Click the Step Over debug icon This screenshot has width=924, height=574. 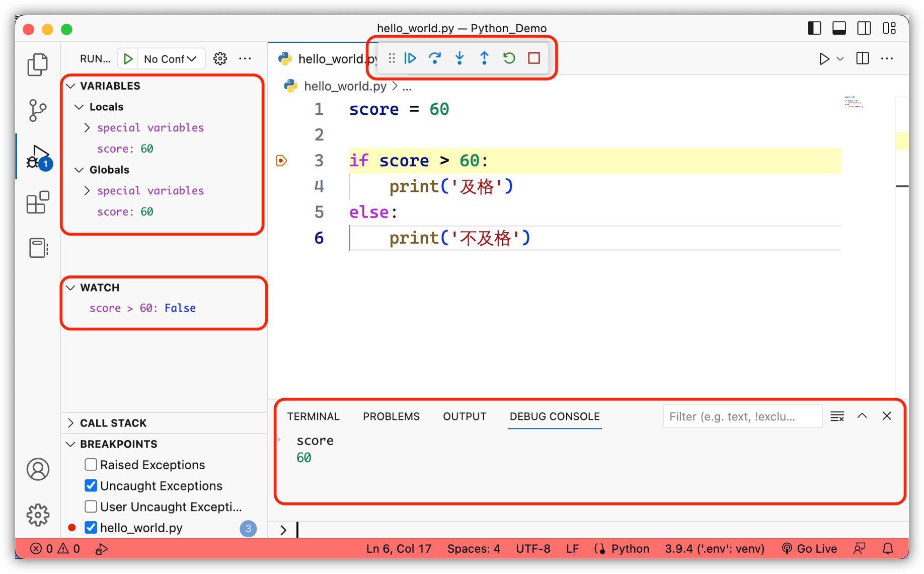tap(435, 58)
